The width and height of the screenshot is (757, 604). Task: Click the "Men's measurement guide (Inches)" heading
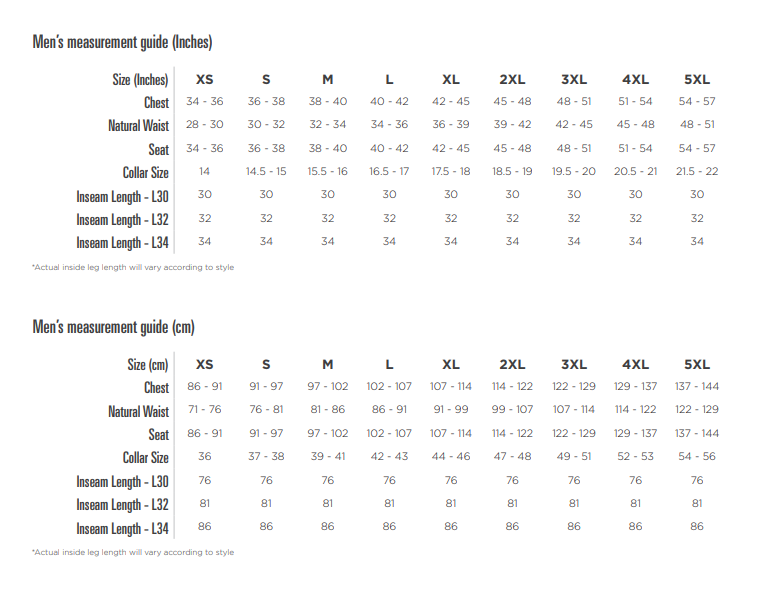coord(122,42)
